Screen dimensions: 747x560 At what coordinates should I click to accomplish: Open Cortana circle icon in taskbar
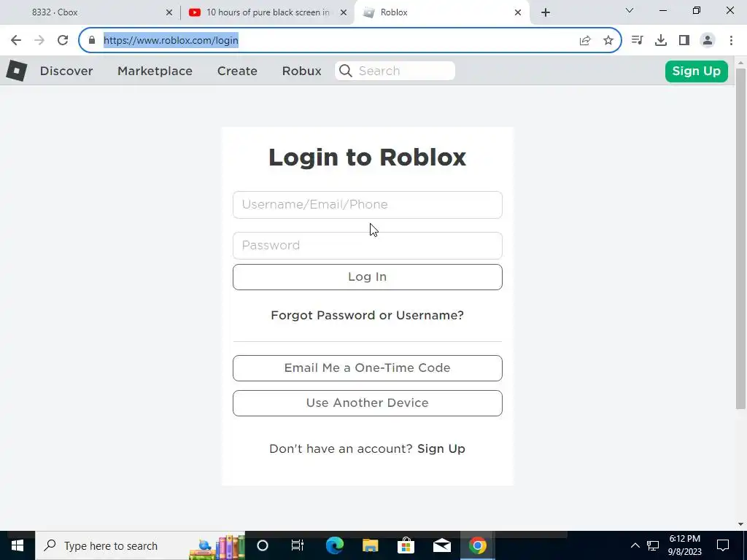(263, 545)
